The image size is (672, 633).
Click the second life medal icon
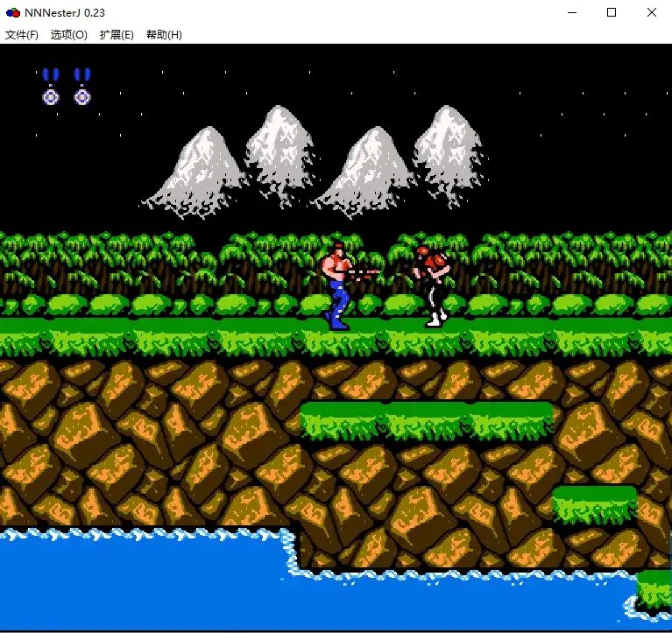click(82, 87)
